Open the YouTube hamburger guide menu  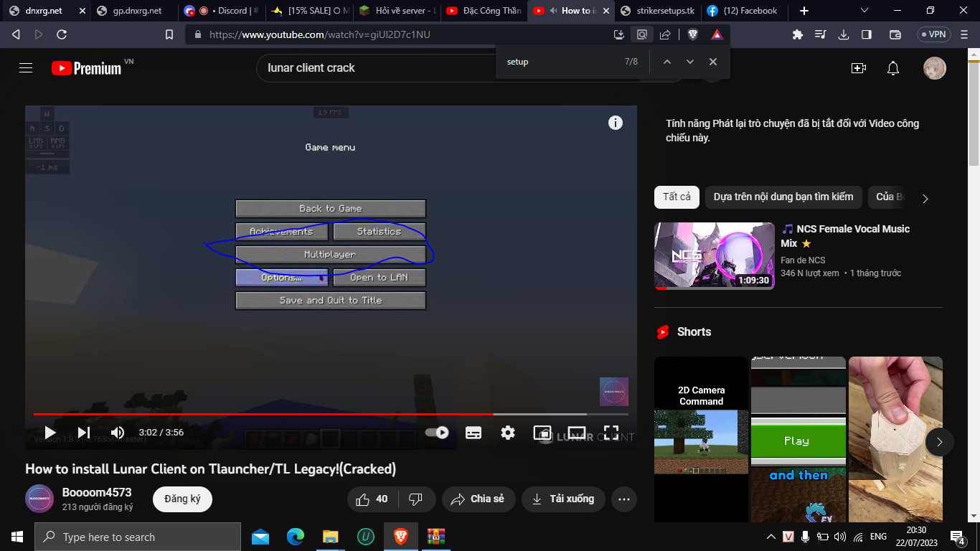pos(26,68)
